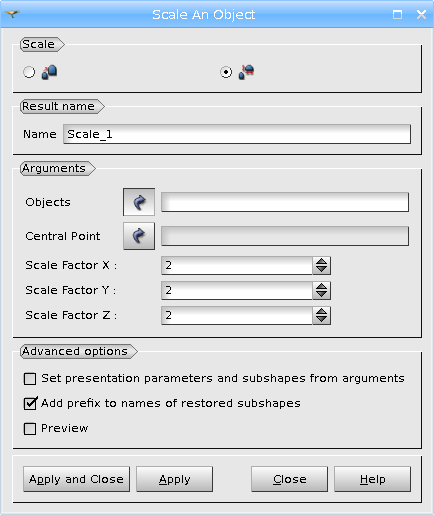Select the per-axis scale mode icon
The image size is (434, 515).
[x=246, y=72]
